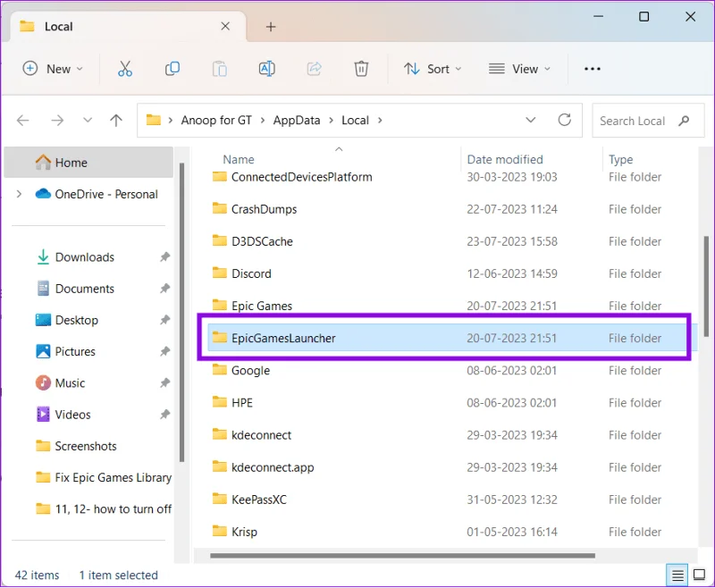The width and height of the screenshot is (715, 588).
Task: Expand chevron after Local breadcrumb
Action: click(x=380, y=121)
